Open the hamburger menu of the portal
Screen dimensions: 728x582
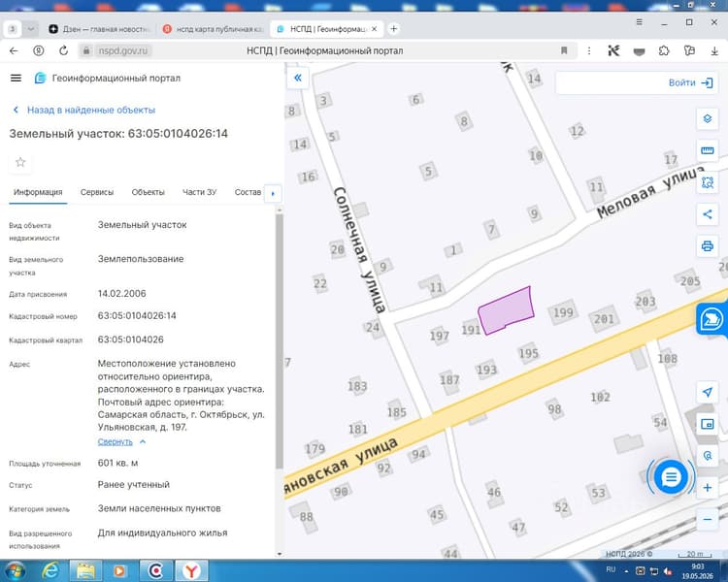tap(16, 78)
